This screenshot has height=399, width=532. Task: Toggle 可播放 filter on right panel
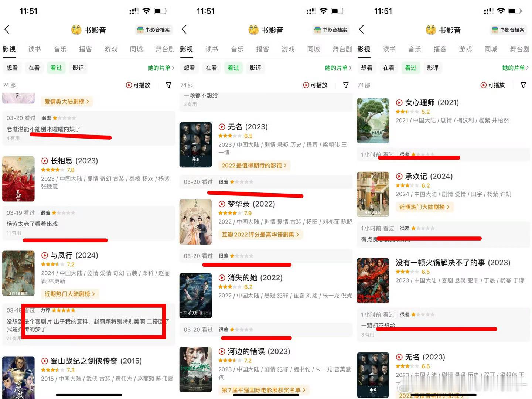[x=493, y=85]
